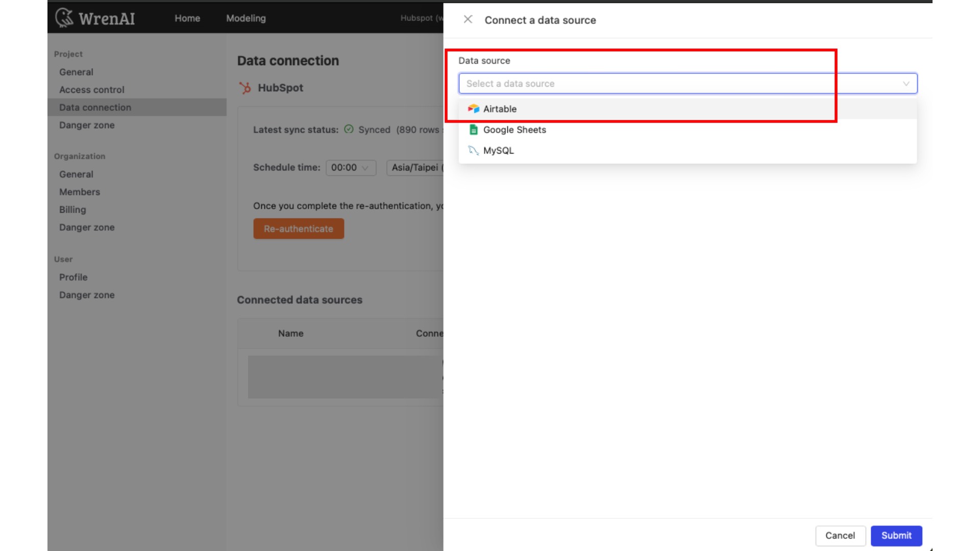Click the Submit button
Image resolution: width=980 pixels, height=551 pixels.
896,536
